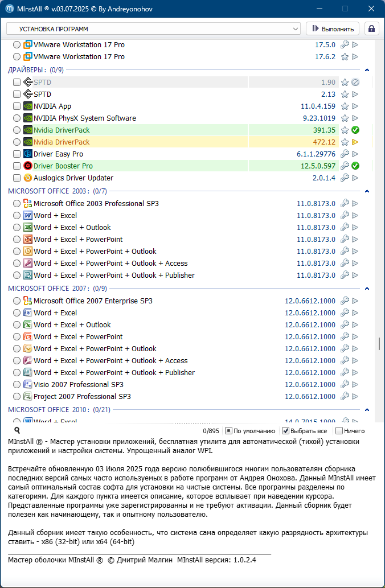This screenshot has width=385, height=588.
Task: Click Office 2007 'Word + Excel + PowerPoint + Outlook + Publisher'
Action: [x=114, y=372]
